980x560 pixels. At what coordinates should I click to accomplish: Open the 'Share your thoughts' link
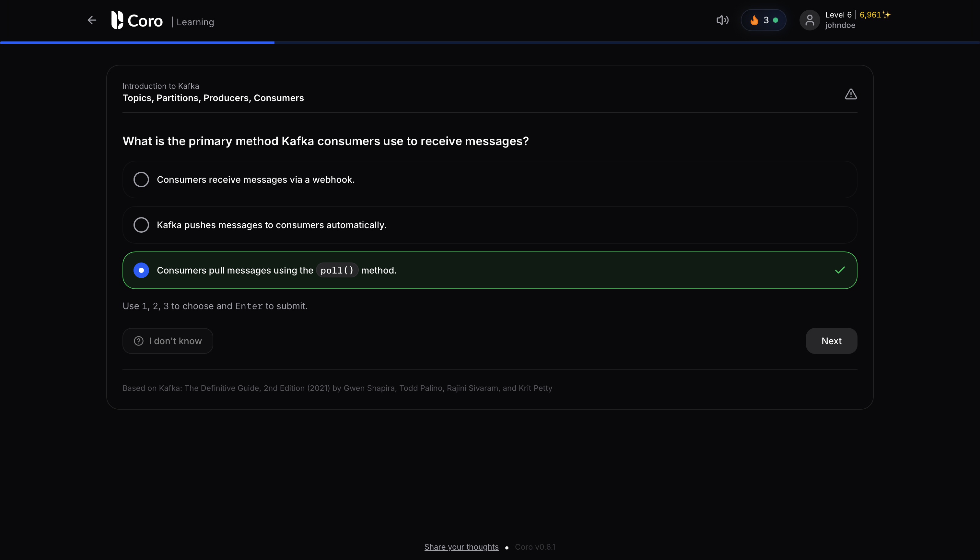461,547
